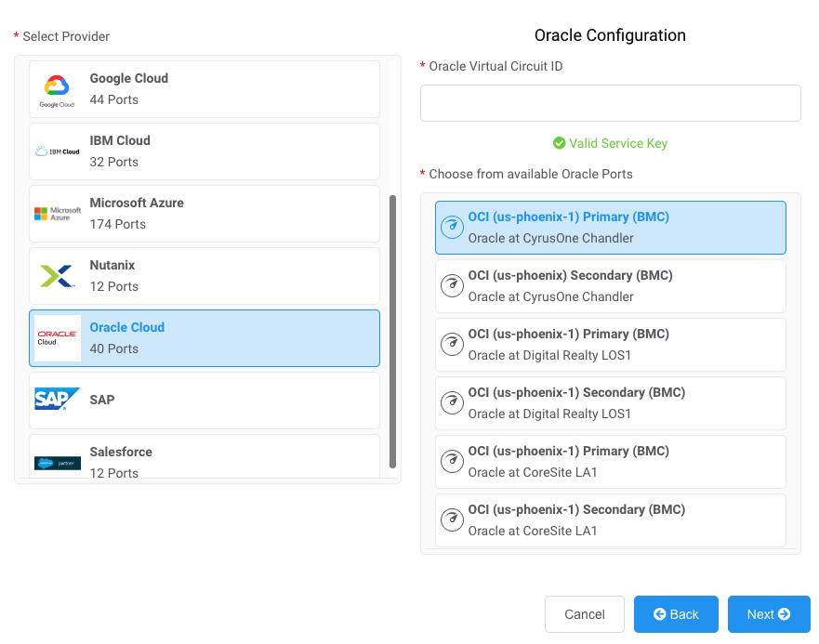
Task: Select OCI Secondary port title above CoreSite LA1
Action: 576,509
